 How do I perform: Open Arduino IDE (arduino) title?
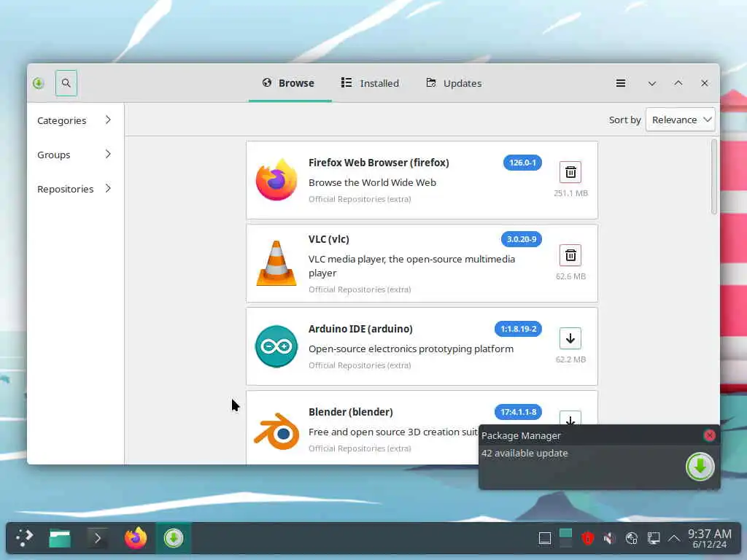tap(360, 329)
